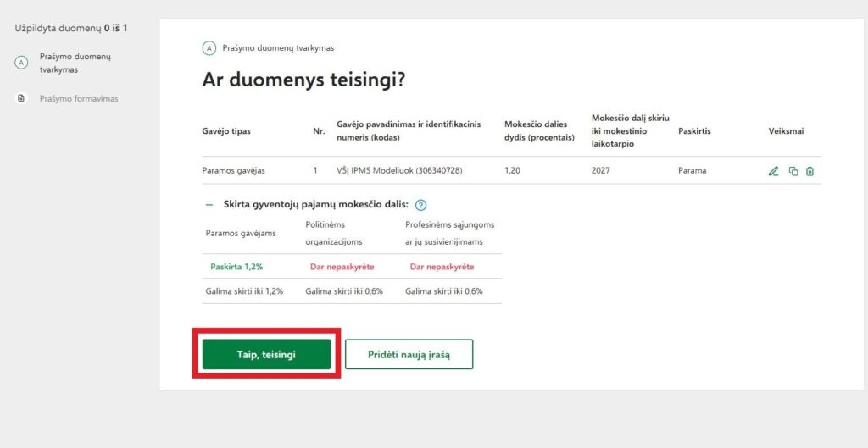Screen dimensions: 868x448
Task: Click the green 'Paskirta 1,2%' status
Action: [x=236, y=267]
